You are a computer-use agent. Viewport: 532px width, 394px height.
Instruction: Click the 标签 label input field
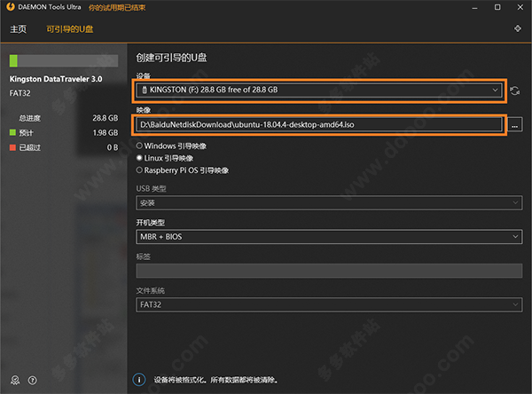(329, 271)
